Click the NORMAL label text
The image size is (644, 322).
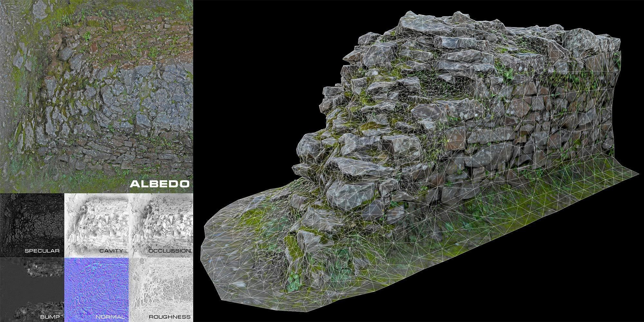110,317
